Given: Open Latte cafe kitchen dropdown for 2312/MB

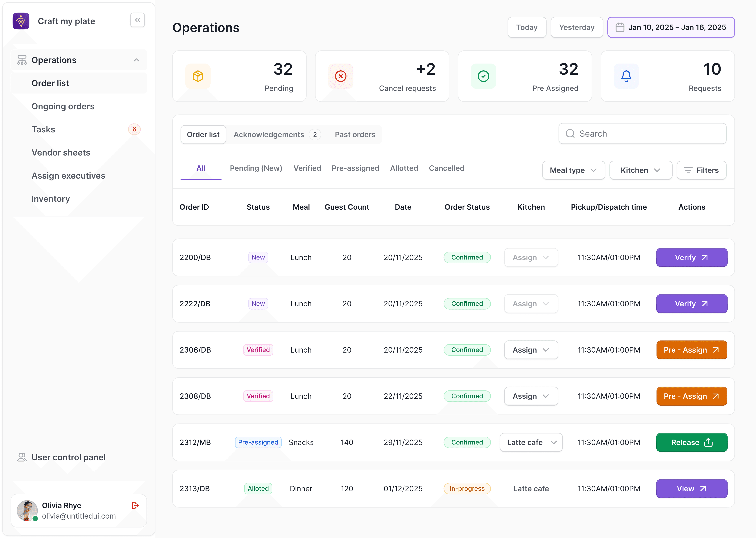Looking at the screenshot, I should pyautogui.click(x=531, y=442).
